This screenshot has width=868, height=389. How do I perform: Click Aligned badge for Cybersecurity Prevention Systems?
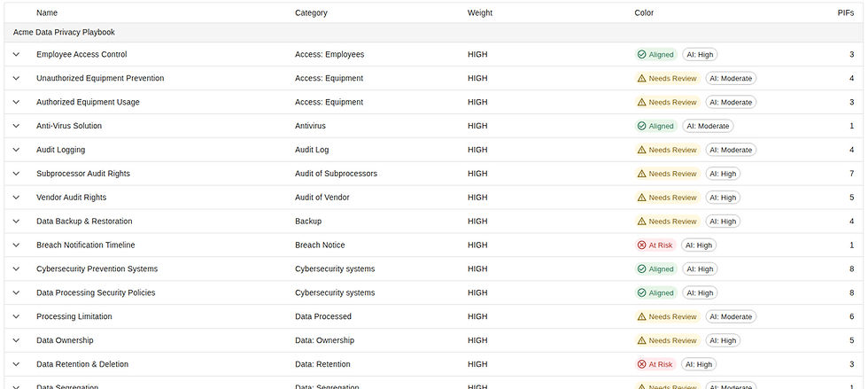(x=656, y=268)
